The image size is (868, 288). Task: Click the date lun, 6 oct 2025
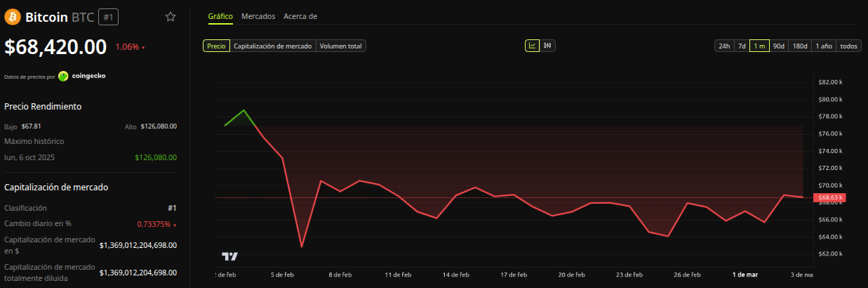29,157
